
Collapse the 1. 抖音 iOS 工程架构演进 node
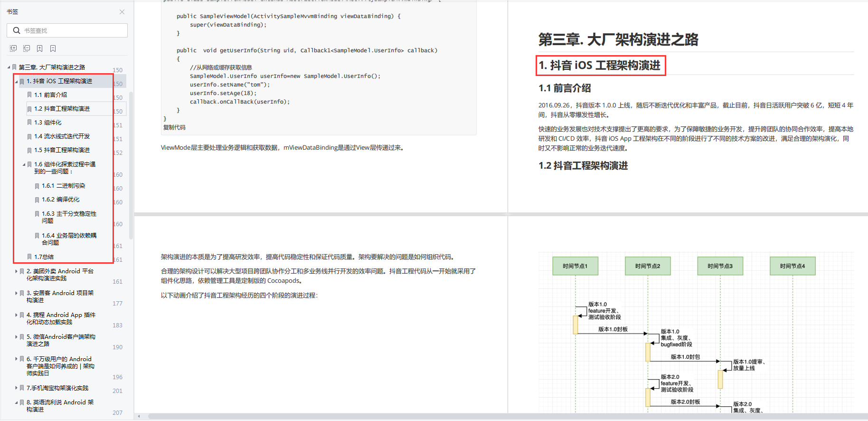point(16,82)
